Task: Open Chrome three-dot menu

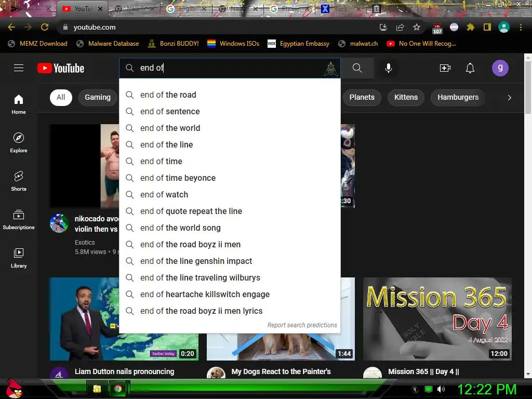Action: tap(521, 27)
